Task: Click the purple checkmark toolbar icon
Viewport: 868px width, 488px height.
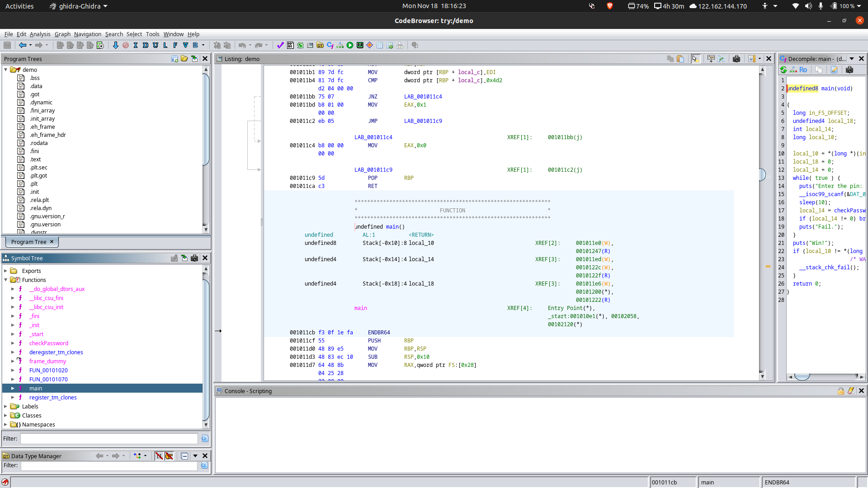Action: point(280,45)
